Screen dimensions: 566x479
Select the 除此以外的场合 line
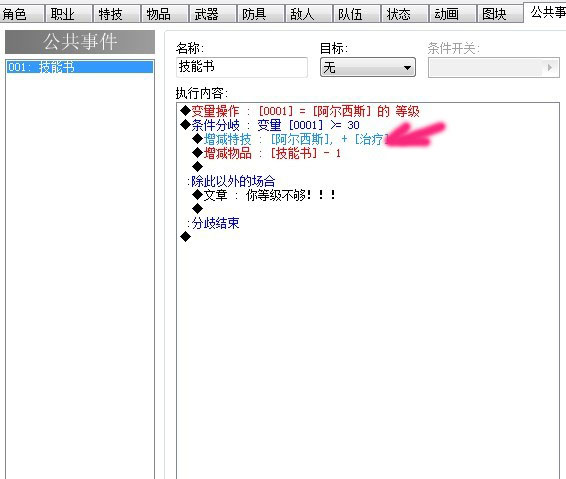[231, 181]
